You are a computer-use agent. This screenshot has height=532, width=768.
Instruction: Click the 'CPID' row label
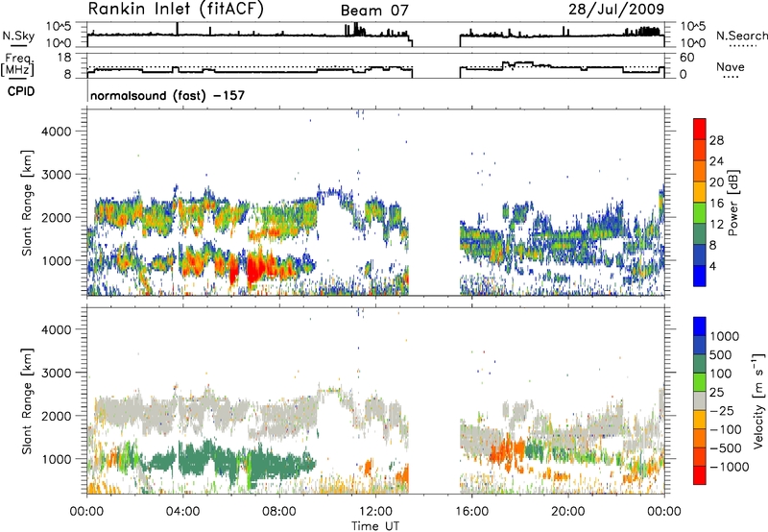(x=21, y=91)
